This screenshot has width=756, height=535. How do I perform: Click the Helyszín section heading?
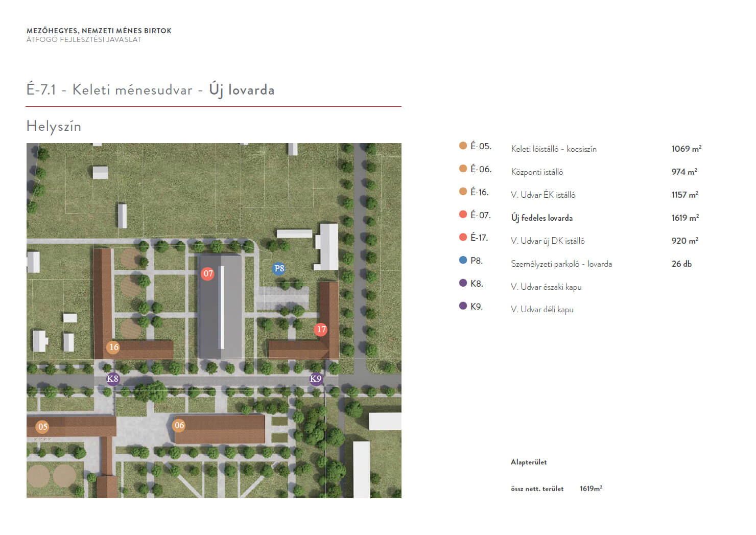[x=54, y=126]
